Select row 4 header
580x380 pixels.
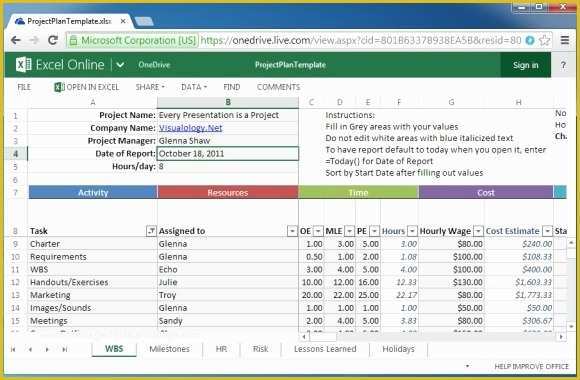click(16, 154)
